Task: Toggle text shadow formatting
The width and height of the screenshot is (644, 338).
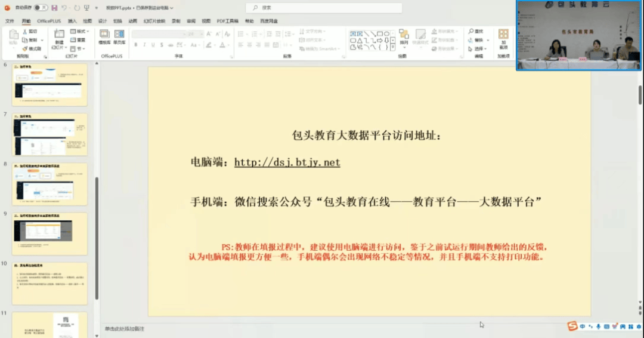Action: click(162, 45)
